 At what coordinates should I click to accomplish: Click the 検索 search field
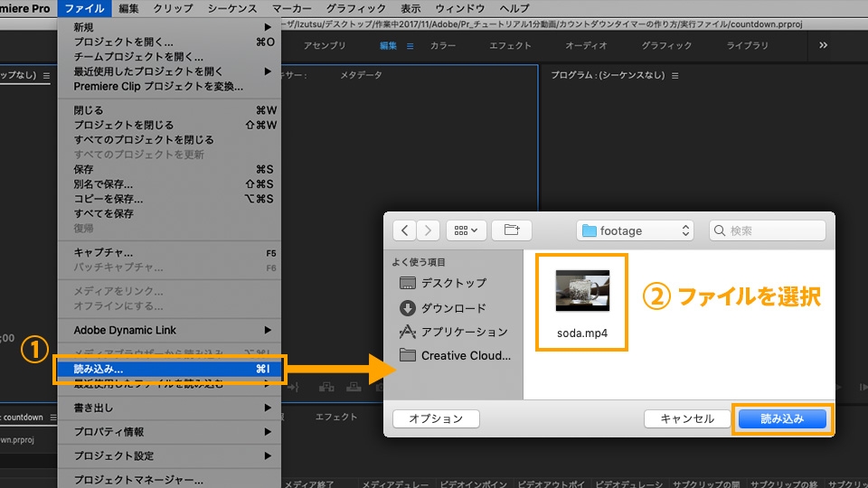768,230
